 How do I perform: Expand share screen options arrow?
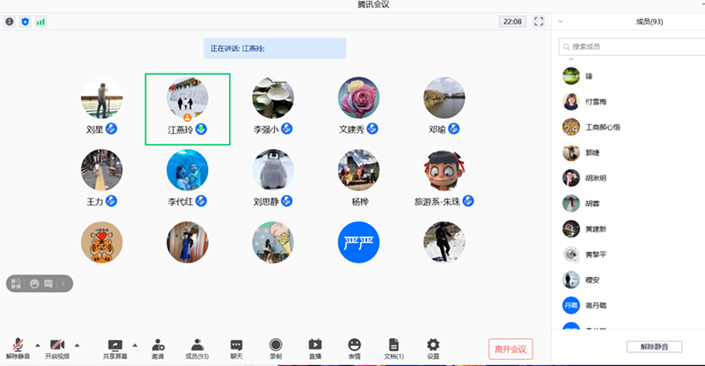135,345
